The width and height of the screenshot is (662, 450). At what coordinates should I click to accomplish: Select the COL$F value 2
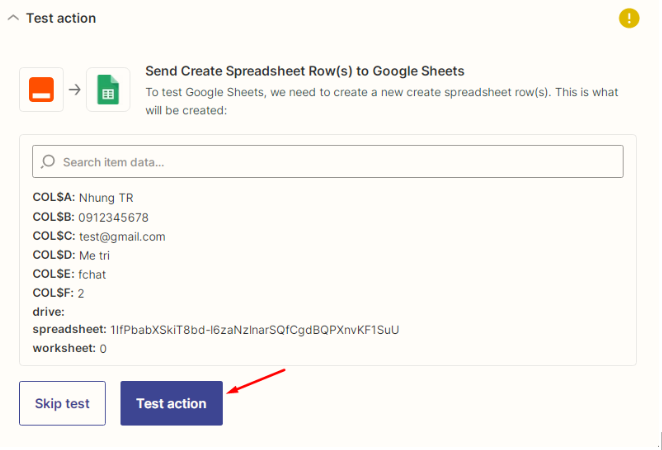point(81,293)
